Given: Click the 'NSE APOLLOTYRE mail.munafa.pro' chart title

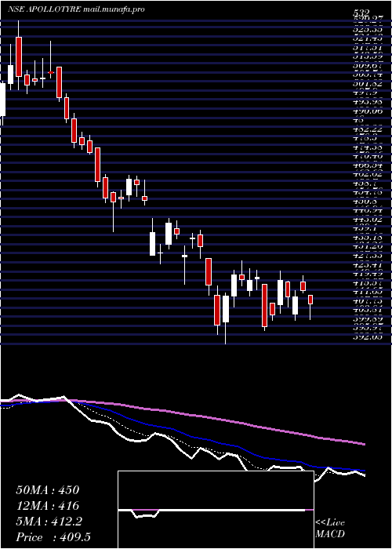Looking at the screenshot, I should [x=76, y=9].
